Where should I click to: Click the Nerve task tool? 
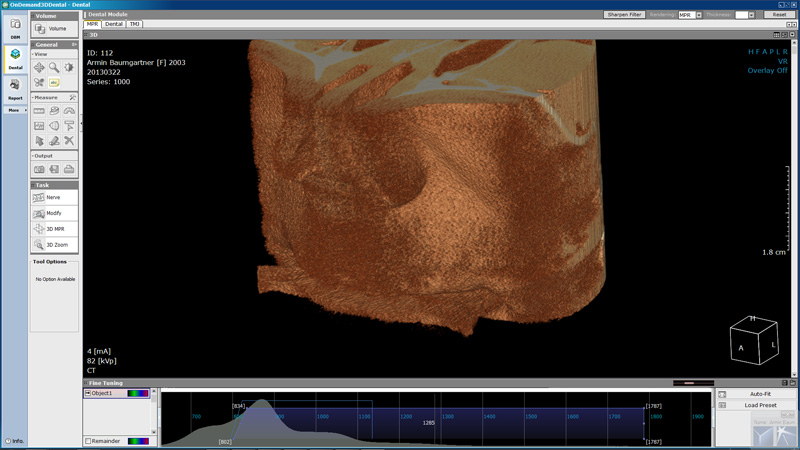pyautogui.click(x=54, y=197)
